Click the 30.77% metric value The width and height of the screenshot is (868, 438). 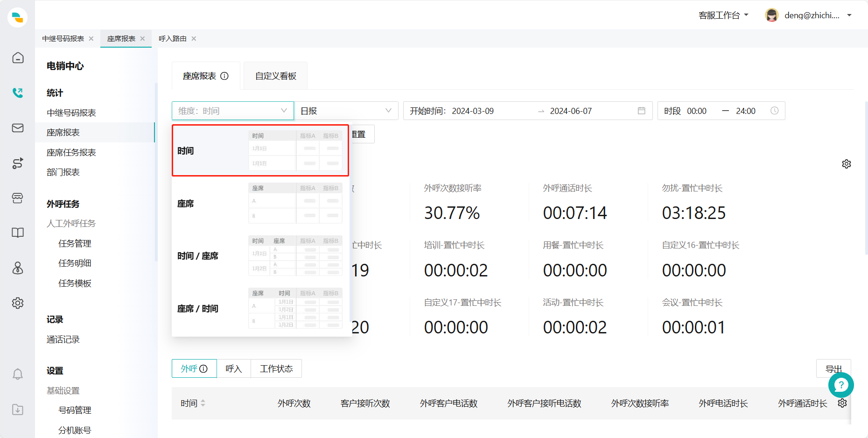coord(452,213)
